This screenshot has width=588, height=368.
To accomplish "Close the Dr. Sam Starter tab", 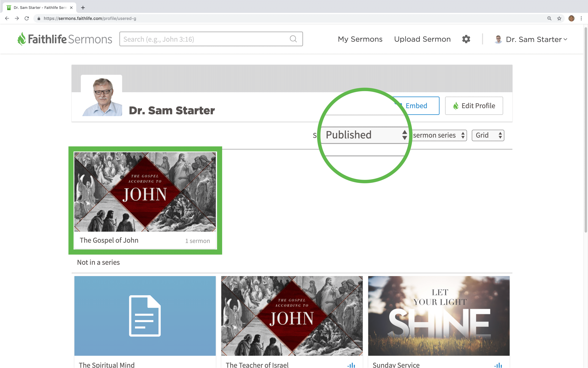I will click(x=71, y=8).
